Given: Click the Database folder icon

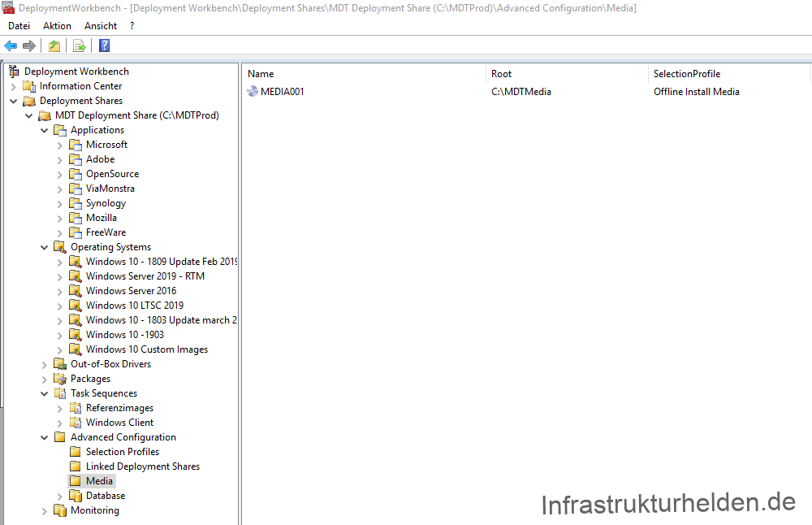Looking at the screenshot, I should pos(76,496).
